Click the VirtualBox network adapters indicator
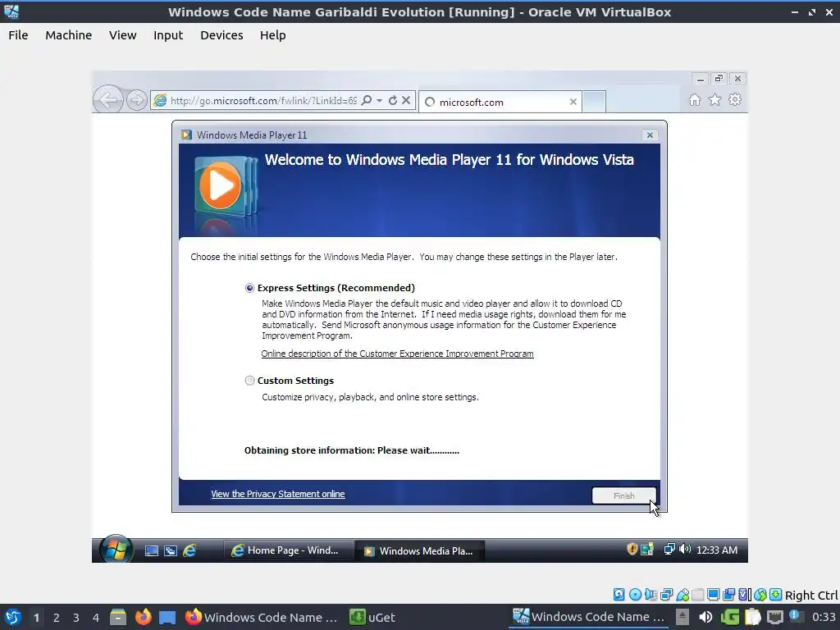 pyautogui.click(x=666, y=594)
